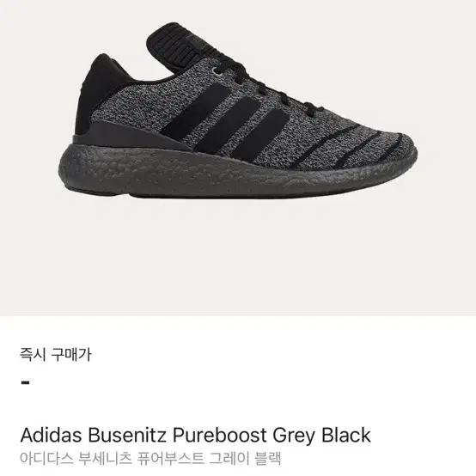Click the English title Adidas Busenitz Pureboost Grey Black
Viewport: 476px width, 476px height.
click(195, 435)
